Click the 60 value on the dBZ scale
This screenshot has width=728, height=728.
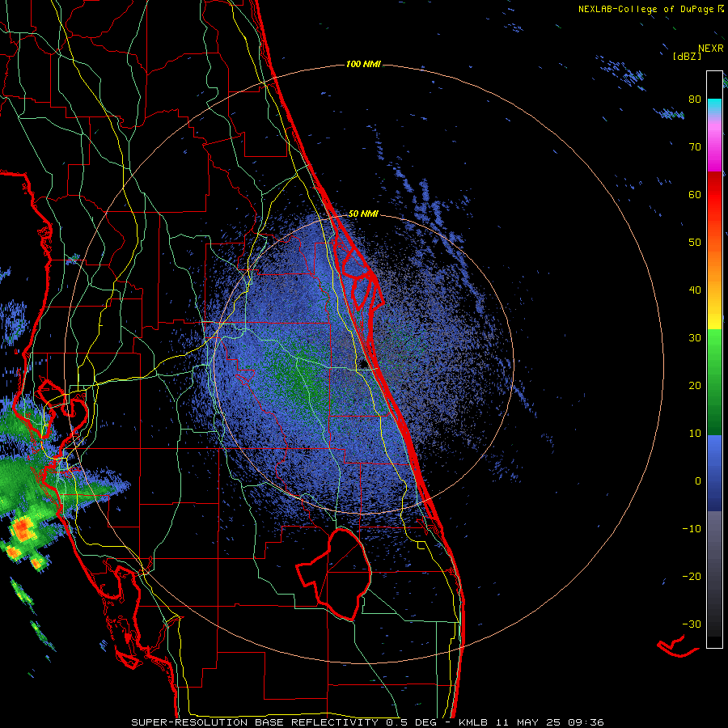tap(695, 194)
